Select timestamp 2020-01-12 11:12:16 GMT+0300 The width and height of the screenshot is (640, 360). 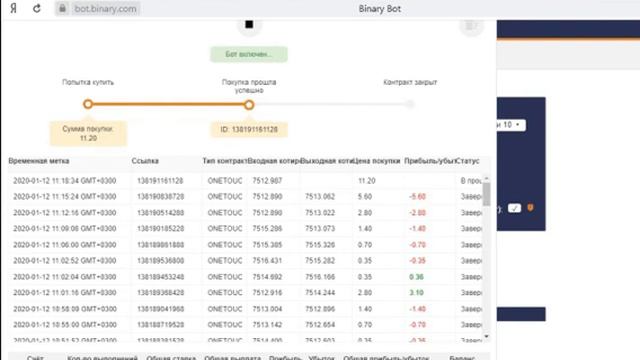[64, 213]
